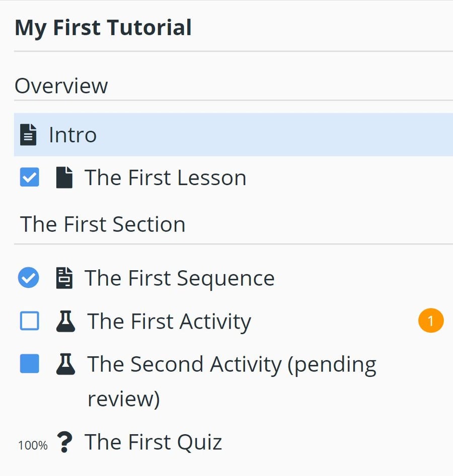The width and height of the screenshot is (453, 476).
Task: Click the blue completion checkmark for The First Sequence
Action: point(28,278)
